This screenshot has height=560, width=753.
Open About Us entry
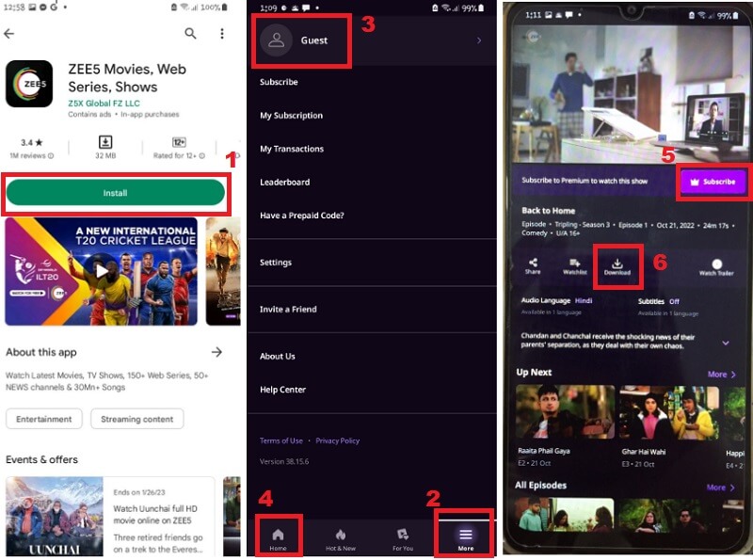pyautogui.click(x=277, y=357)
